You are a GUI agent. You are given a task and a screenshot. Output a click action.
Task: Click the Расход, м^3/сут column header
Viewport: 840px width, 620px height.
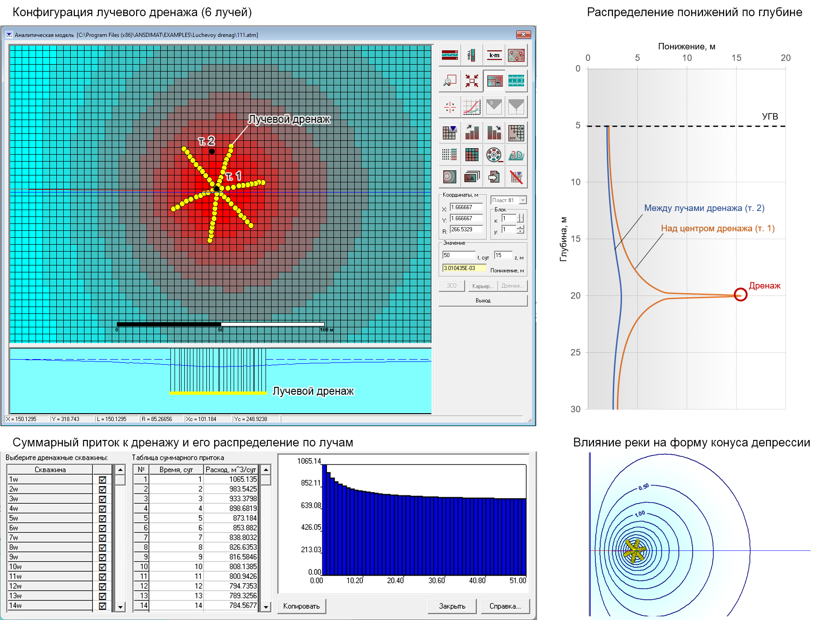click(230, 470)
